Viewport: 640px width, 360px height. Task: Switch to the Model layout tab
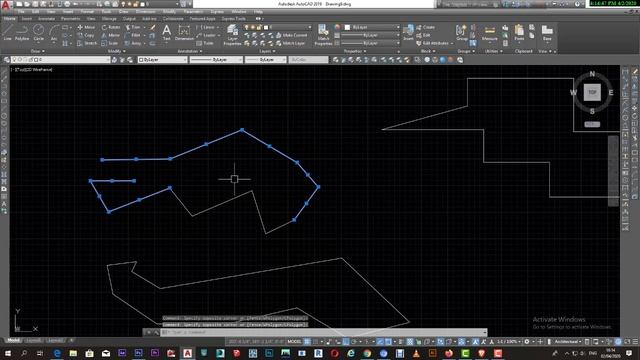click(13, 340)
